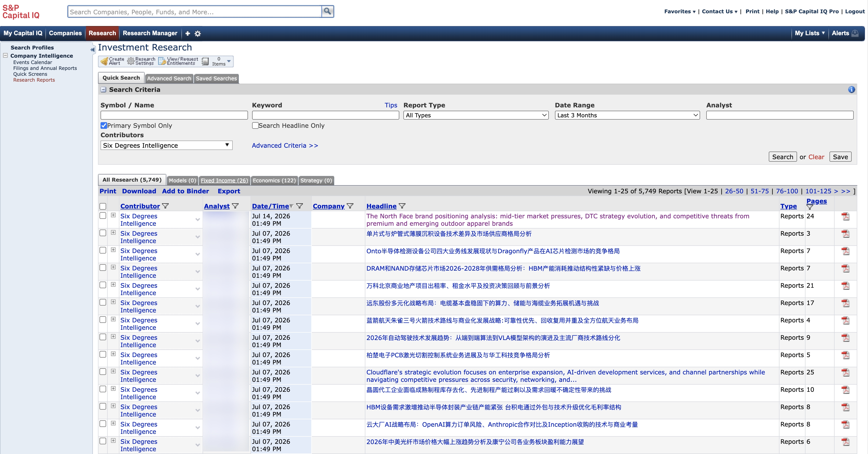Open the My Lists dropdown
868x454 pixels.
click(x=810, y=33)
